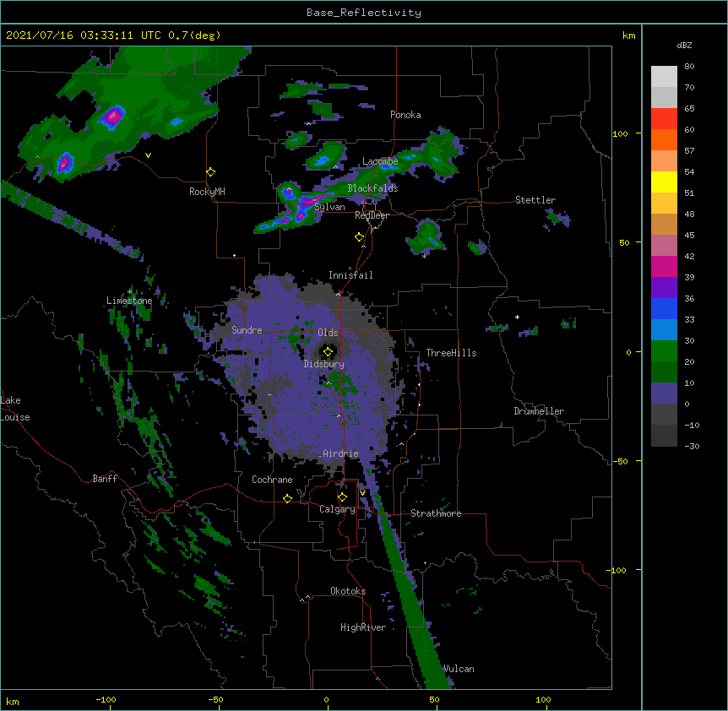Screen dimensions: 728x711
Task: Click the light gray 80 dBZ legend swatch
Action: (x=664, y=77)
